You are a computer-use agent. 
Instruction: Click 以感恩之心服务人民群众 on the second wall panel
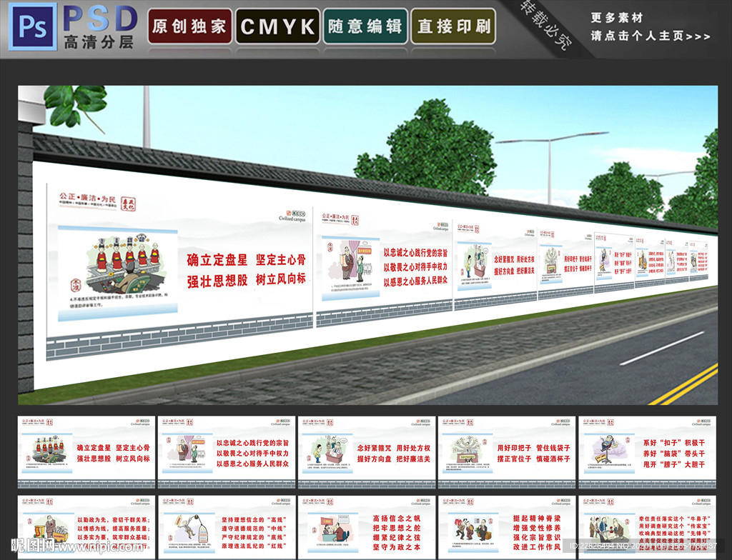415,281
